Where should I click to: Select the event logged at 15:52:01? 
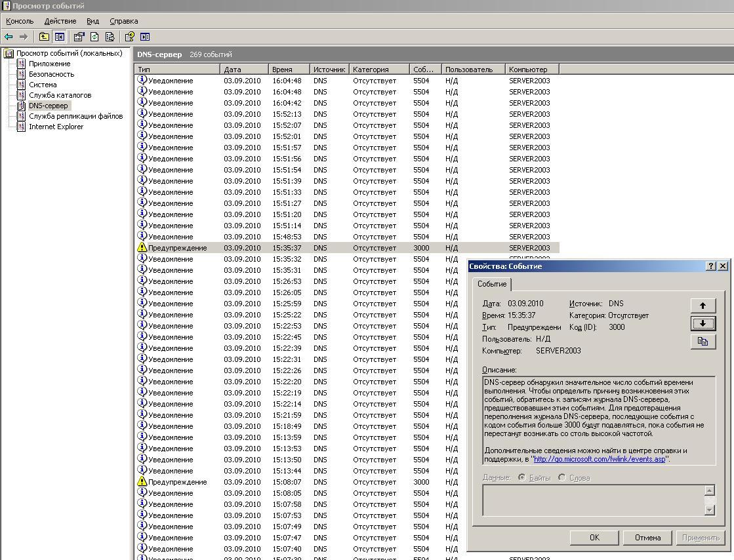coord(347,136)
